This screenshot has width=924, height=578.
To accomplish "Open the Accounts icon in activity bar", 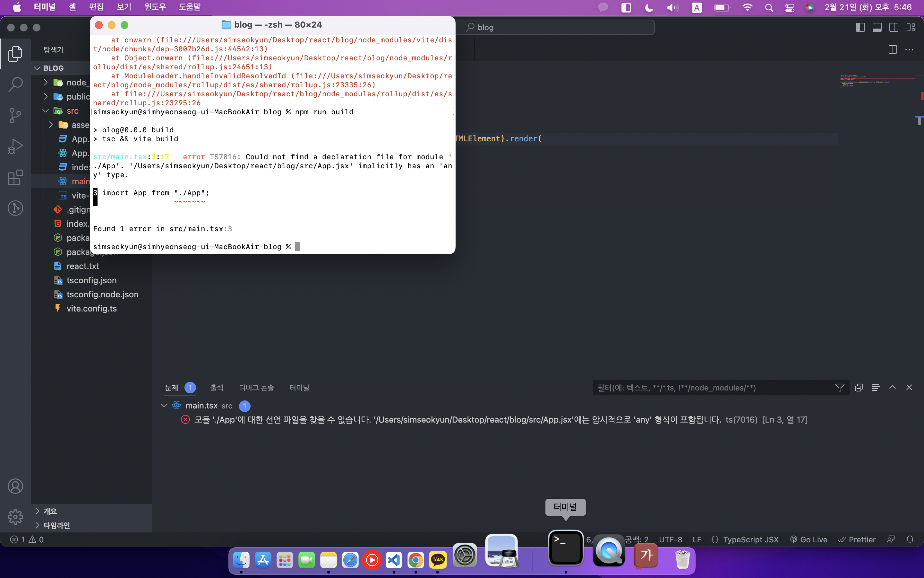I will [x=15, y=486].
